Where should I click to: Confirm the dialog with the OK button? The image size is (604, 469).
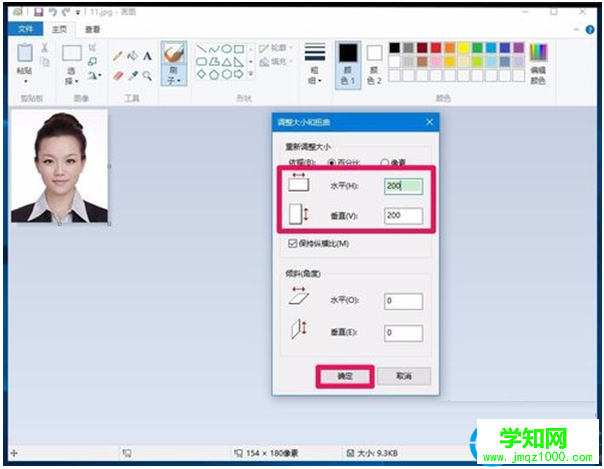coord(345,376)
